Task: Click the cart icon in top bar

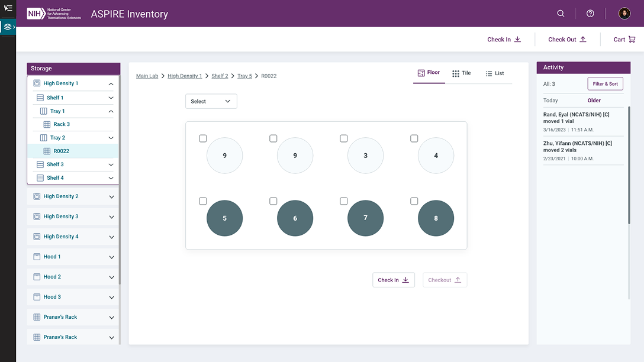Action: [632, 40]
